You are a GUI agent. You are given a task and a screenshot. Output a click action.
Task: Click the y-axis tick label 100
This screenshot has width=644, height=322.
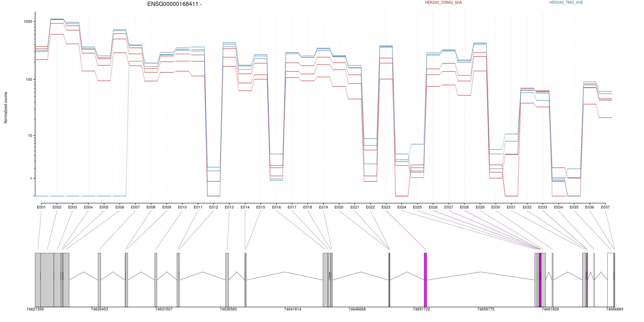pyautogui.click(x=29, y=79)
